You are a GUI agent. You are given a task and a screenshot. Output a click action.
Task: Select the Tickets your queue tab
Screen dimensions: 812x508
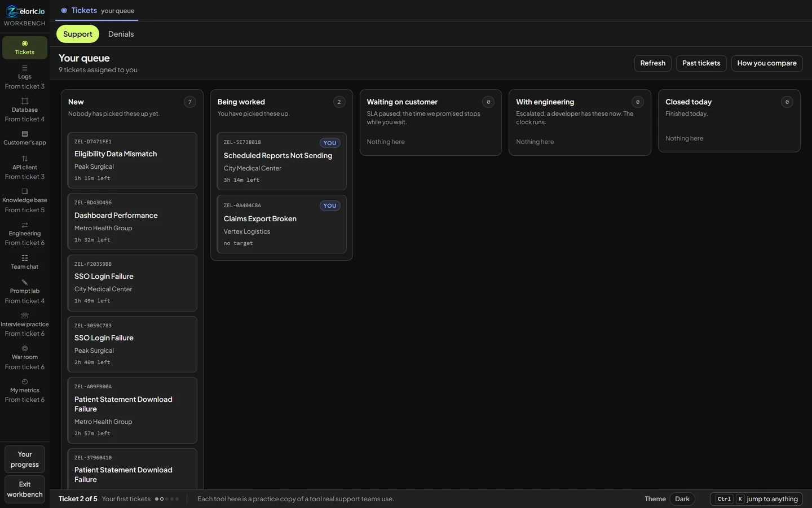[96, 11]
